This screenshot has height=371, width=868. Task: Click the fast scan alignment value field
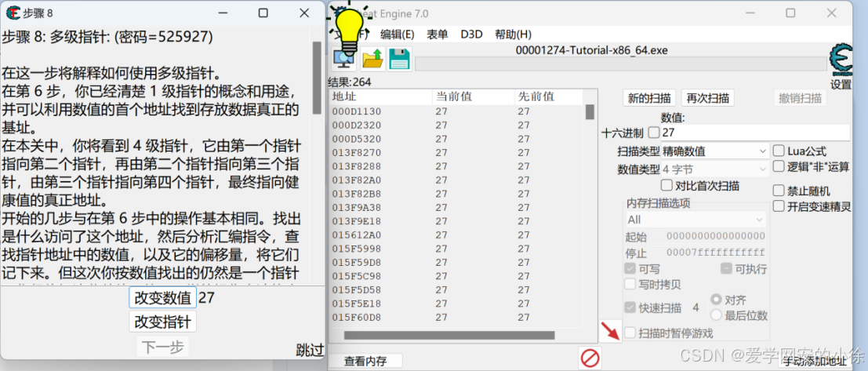coord(695,308)
